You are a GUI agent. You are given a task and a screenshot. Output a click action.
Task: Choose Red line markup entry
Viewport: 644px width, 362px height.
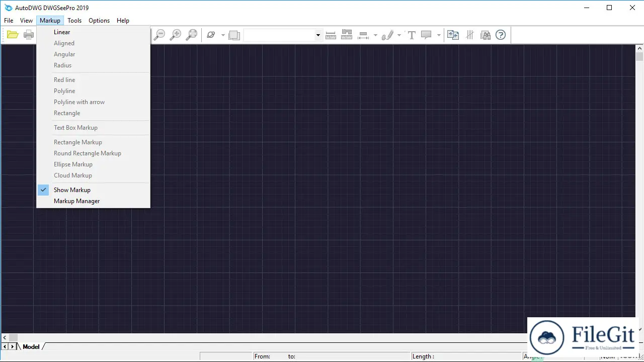pos(93,80)
